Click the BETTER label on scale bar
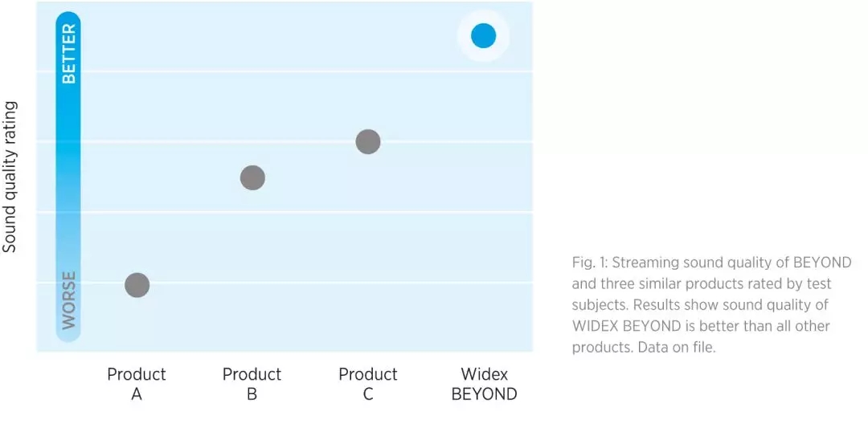This screenshot has width=868, height=436. (69, 53)
